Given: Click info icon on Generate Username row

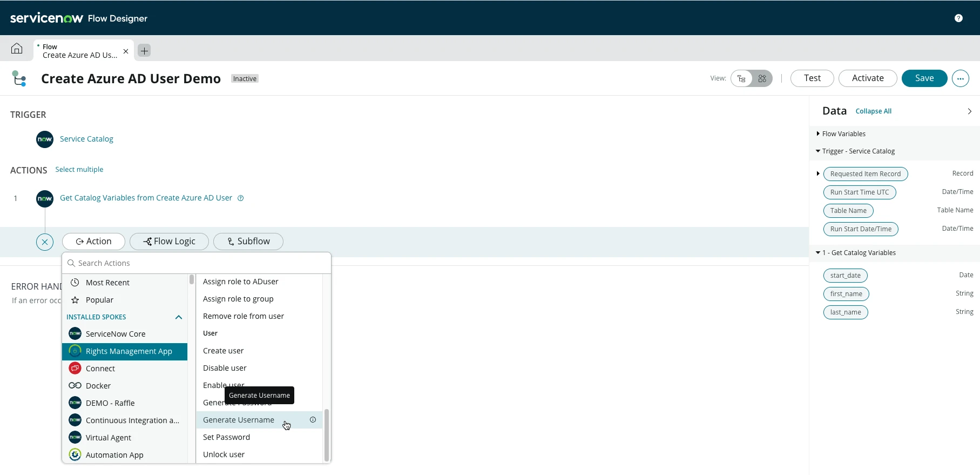Looking at the screenshot, I should pos(313,420).
